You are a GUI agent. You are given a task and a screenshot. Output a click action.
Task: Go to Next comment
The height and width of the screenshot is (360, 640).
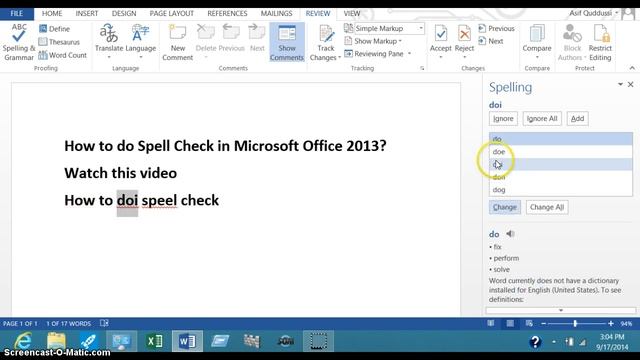click(x=257, y=38)
